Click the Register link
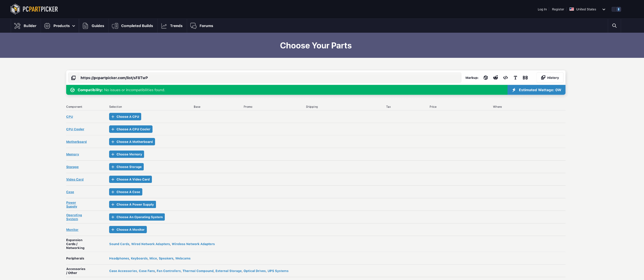 pyautogui.click(x=558, y=9)
